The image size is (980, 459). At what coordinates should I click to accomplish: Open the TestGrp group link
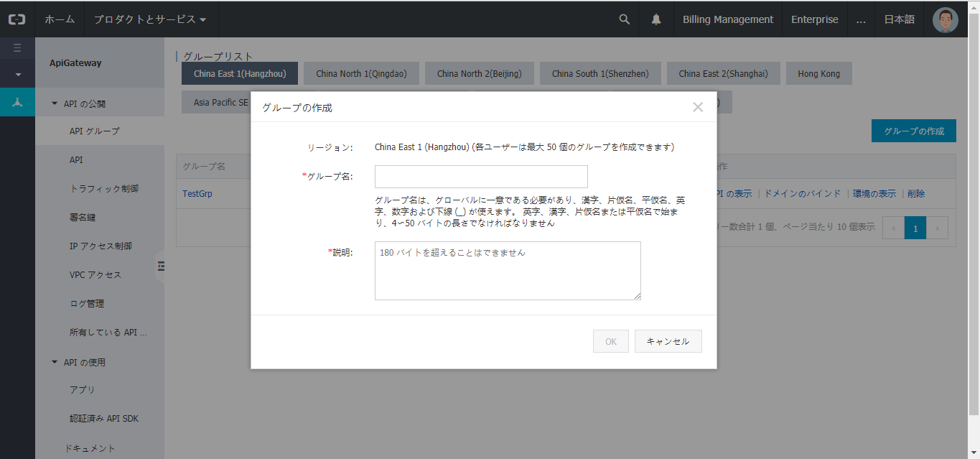point(197,194)
